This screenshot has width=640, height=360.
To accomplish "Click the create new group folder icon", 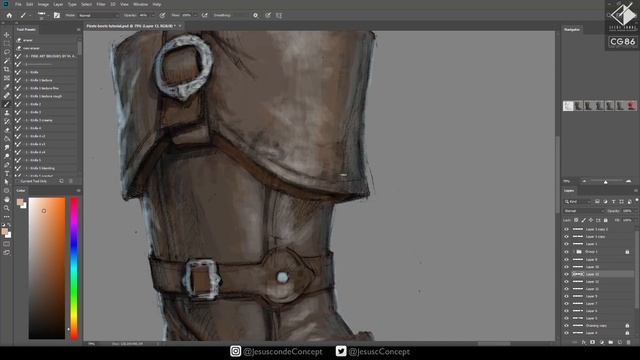I will [611, 342].
